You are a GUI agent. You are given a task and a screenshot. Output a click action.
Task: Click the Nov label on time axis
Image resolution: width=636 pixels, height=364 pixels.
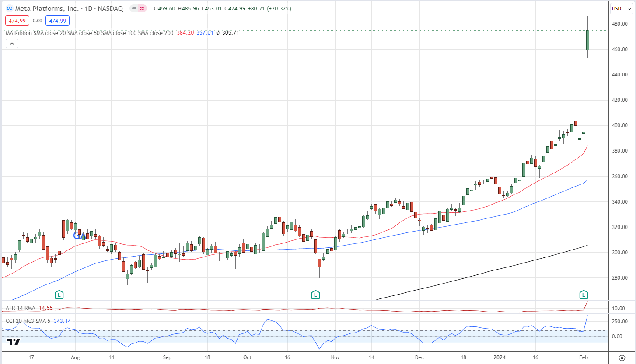tap(335, 357)
